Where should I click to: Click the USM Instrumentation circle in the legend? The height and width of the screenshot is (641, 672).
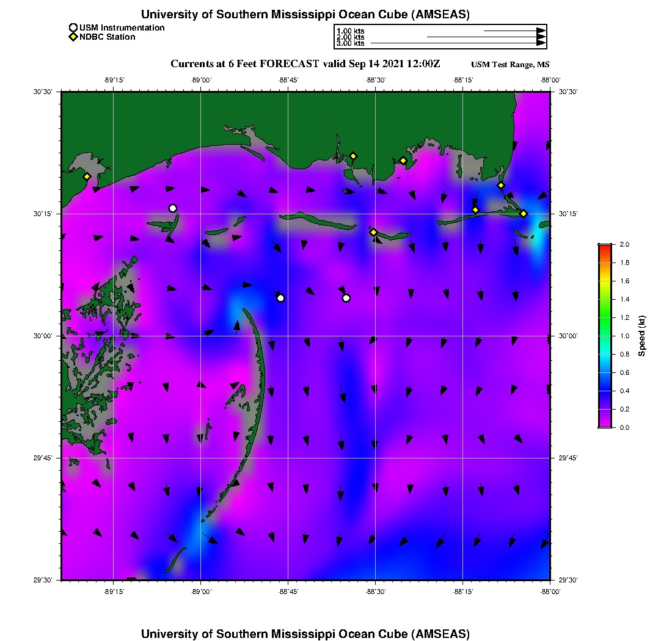coord(73,27)
